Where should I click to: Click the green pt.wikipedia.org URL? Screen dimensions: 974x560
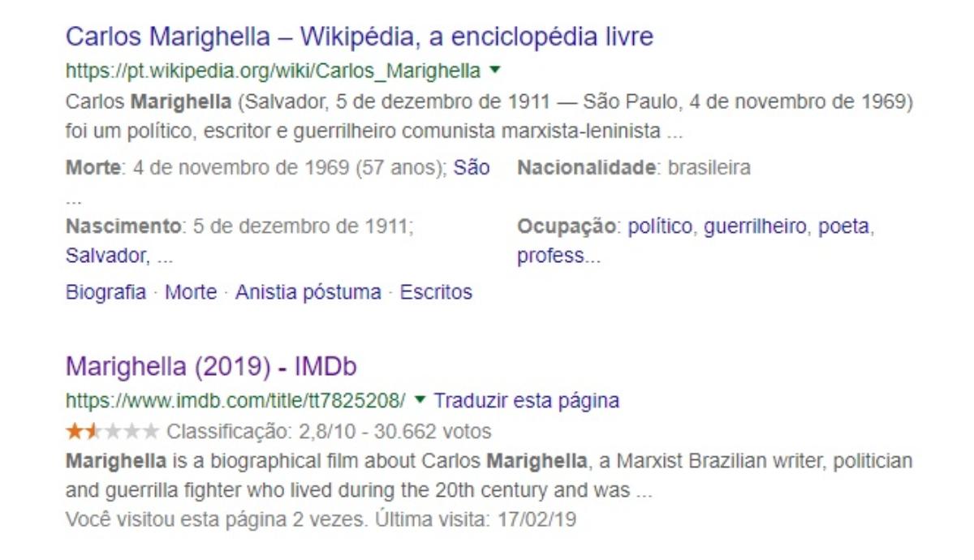pyautogui.click(x=273, y=71)
